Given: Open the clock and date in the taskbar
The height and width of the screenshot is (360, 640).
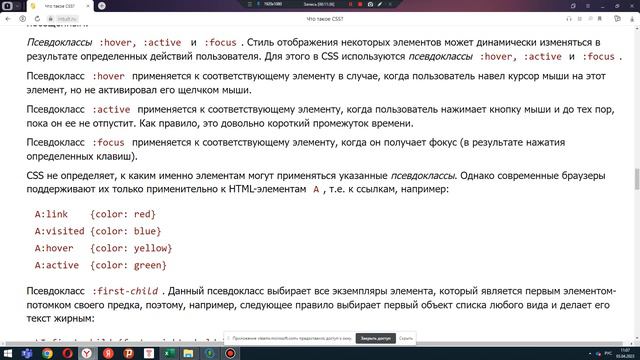Looking at the screenshot, I should point(625,353).
